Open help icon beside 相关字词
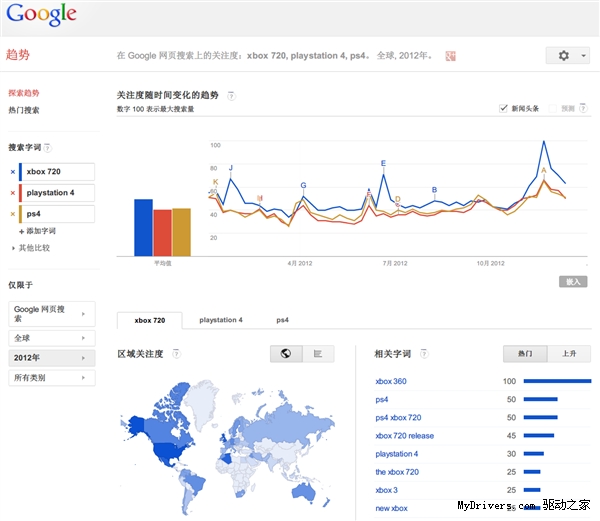The height and width of the screenshot is (521, 600). click(x=424, y=354)
